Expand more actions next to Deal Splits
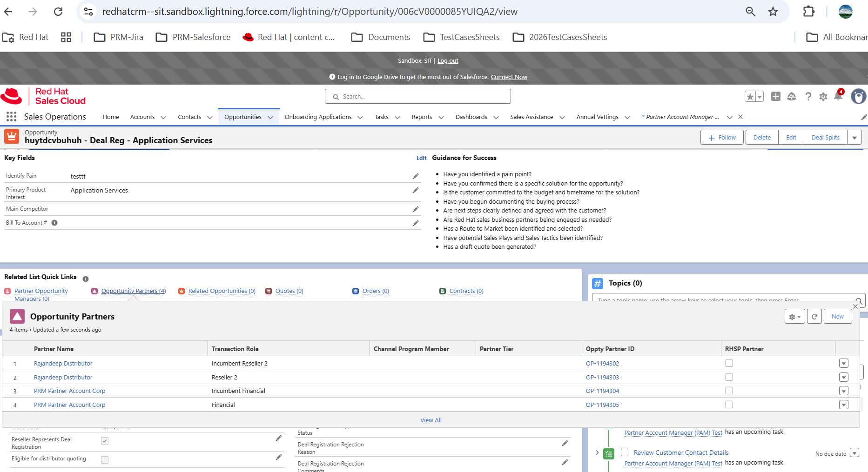Image resolution: width=868 pixels, height=472 pixels. [x=854, y=138]
